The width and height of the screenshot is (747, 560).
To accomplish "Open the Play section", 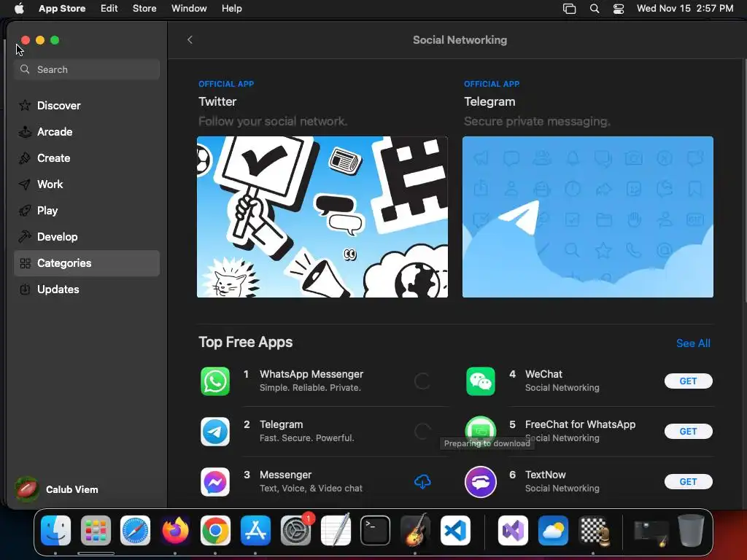I will 87,211.
